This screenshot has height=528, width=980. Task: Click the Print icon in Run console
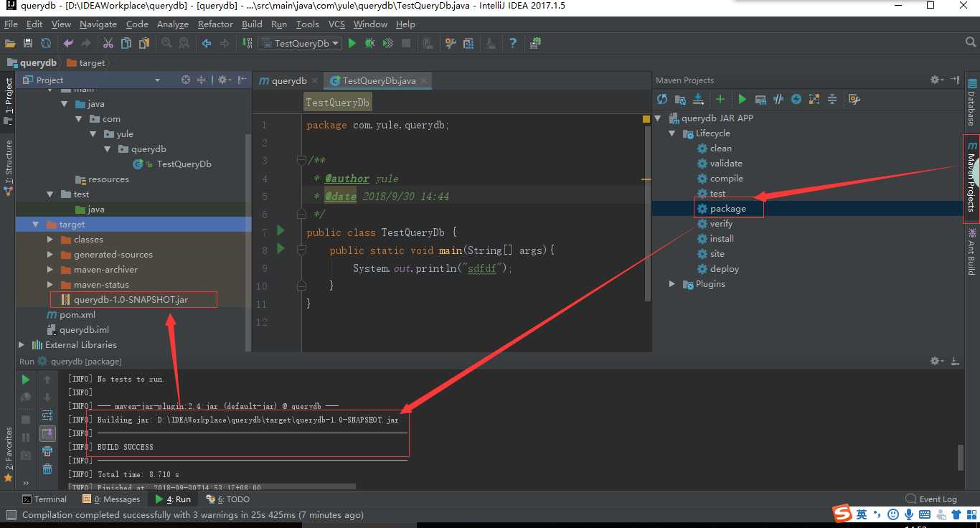pos(47,451)
